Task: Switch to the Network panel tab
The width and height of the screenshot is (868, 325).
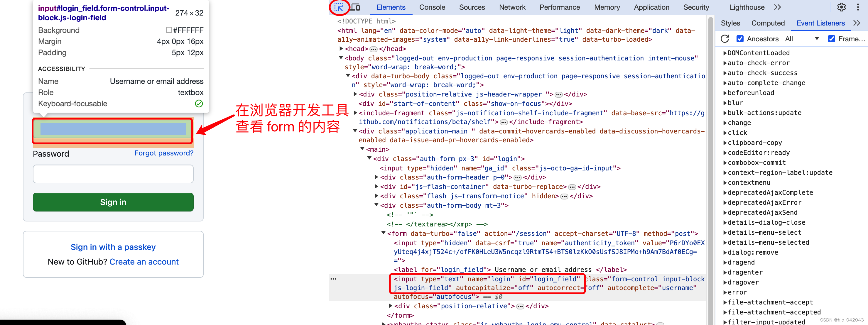Action: click(x=510, y=7)
